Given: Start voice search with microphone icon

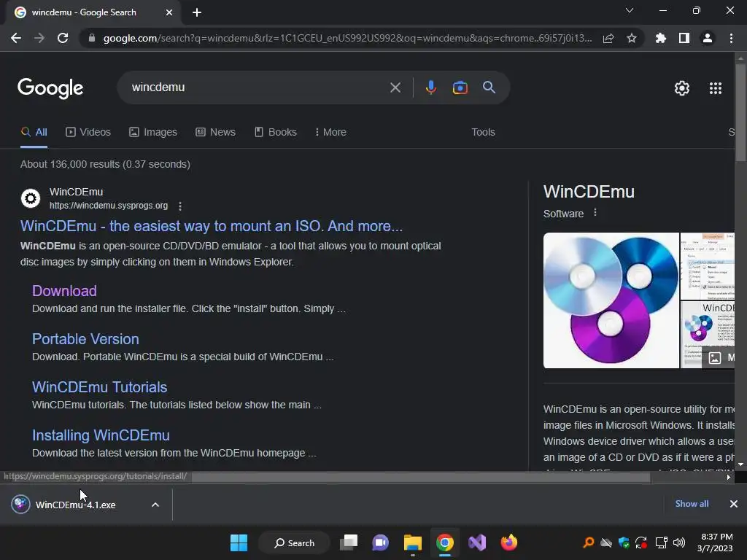Looking at the screenshot, I should pos(430,87).
